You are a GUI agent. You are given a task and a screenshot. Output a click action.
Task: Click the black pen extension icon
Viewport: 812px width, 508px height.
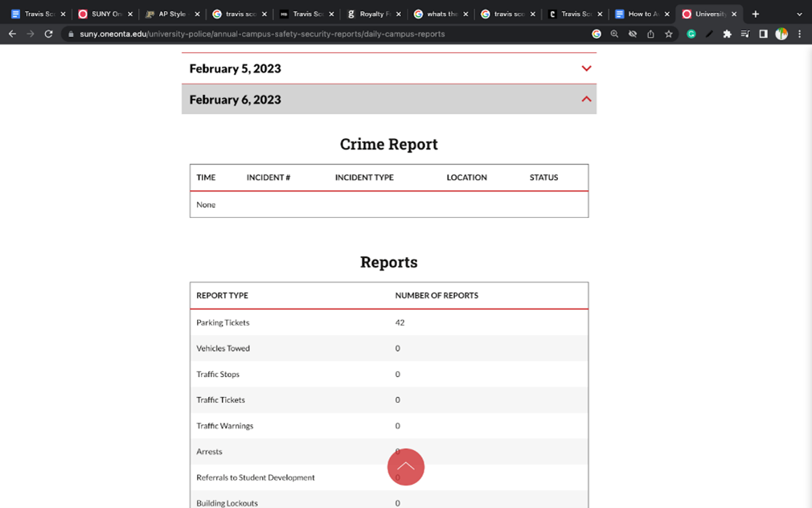click(x=709, y=35)
